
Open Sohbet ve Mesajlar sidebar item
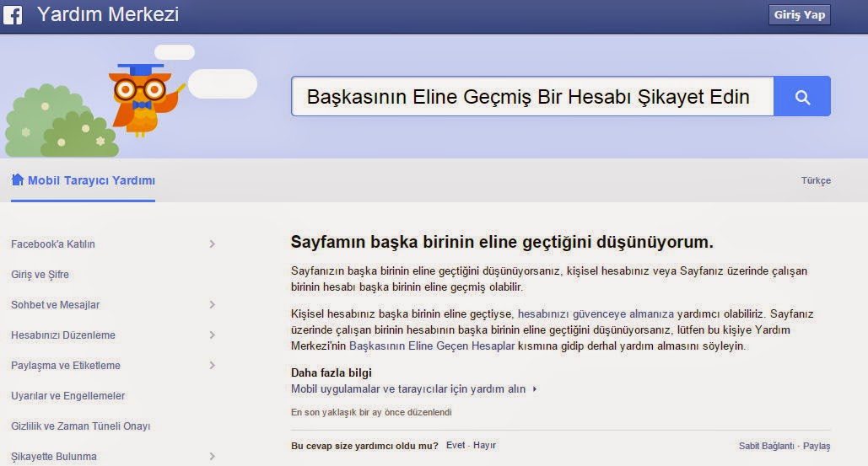tap(56, 304)
